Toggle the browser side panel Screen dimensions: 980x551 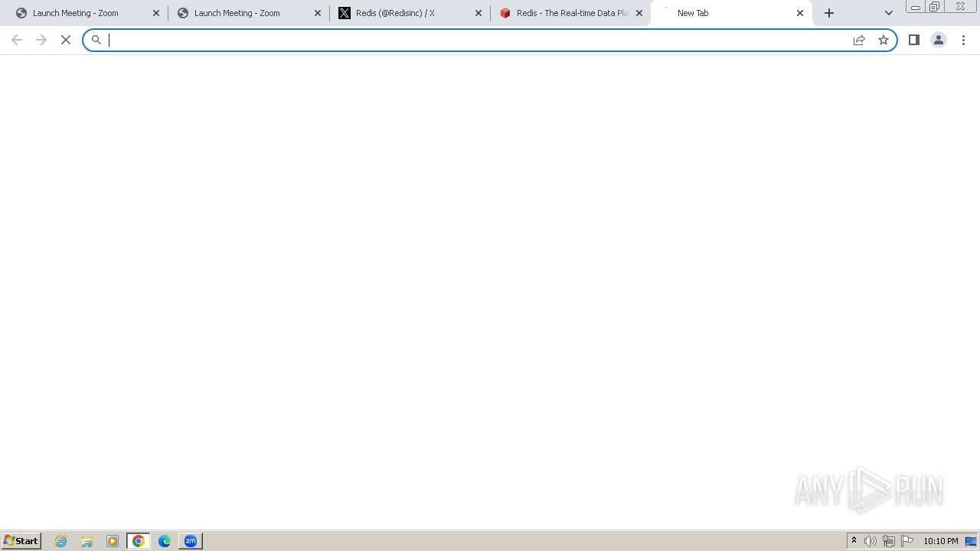click(x=914, y=40)
